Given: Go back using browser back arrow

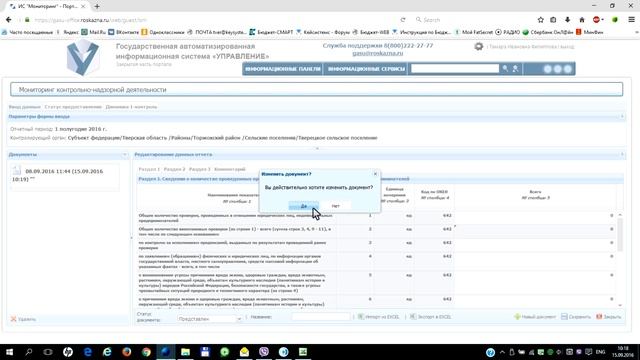Looking at the screenshot, I should (x=9, y=20).
